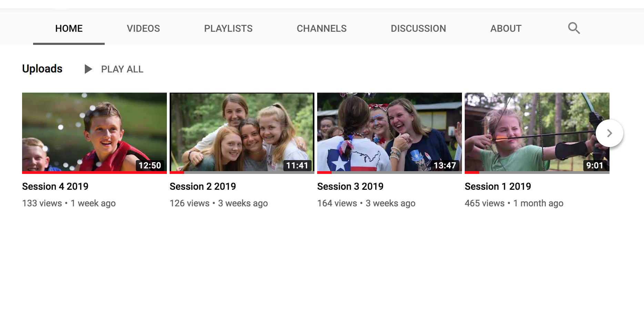Open the Session 3 2019 title link
This screenshot has height=314, width=644.
(x=350, y=186)
